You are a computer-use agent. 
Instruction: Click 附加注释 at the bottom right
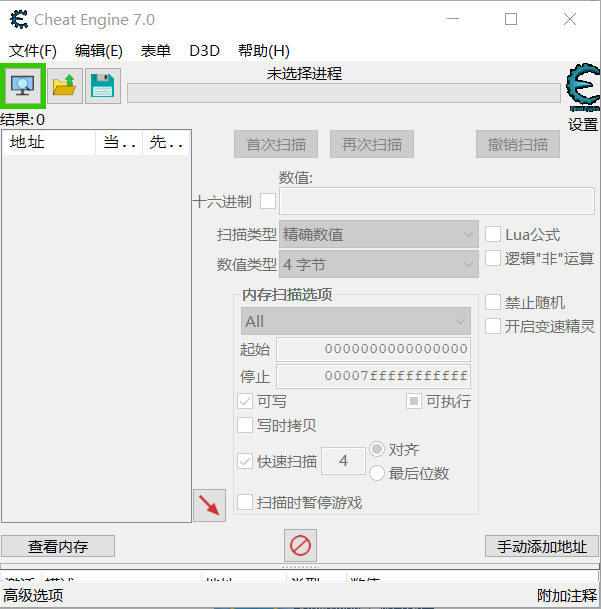click(x=567, y=595)
